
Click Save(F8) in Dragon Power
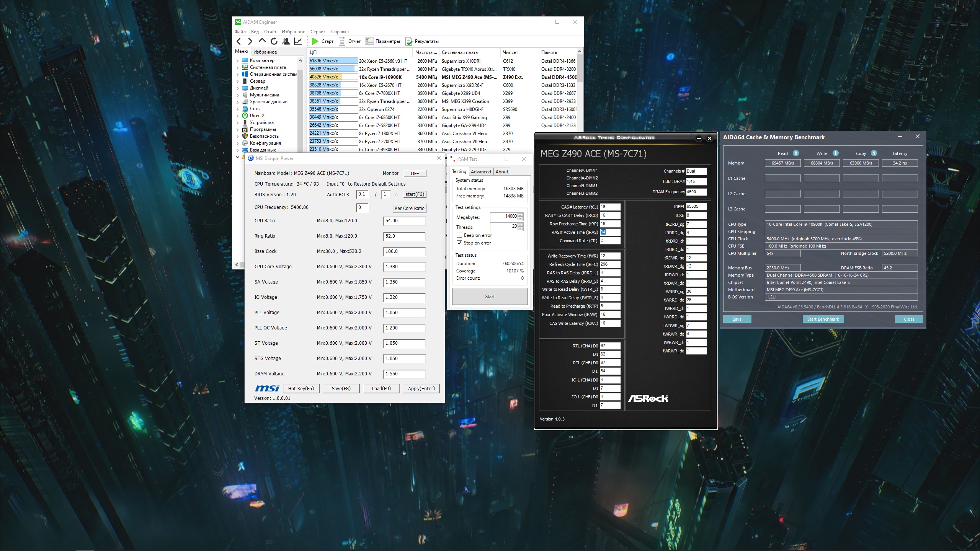pyautogui.click(x=341, y=388)
